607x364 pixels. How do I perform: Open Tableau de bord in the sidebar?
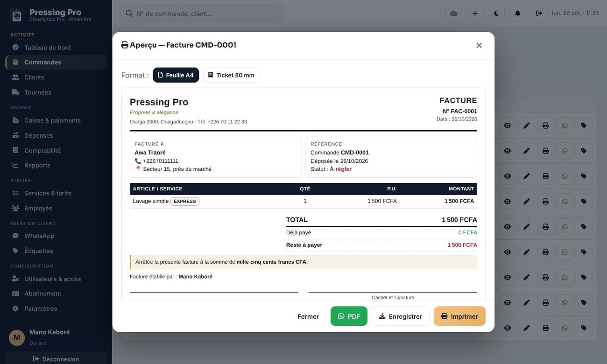[56, 47]
